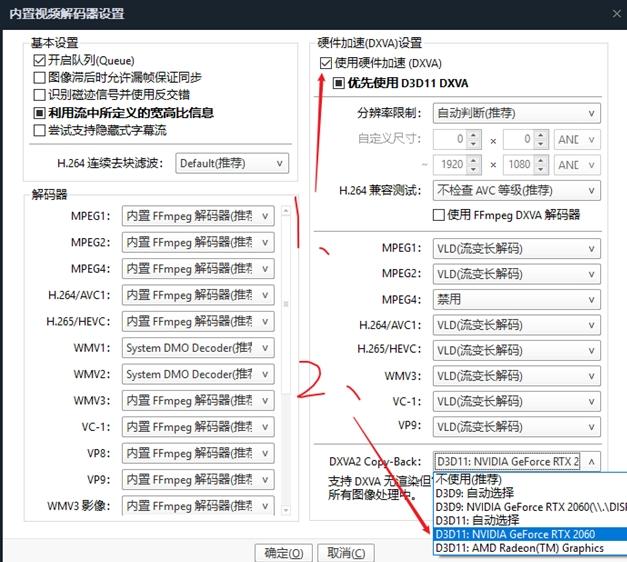Select D3D11: 自动选择 list option
Viewport: 627px width, 562px height.
530,520
